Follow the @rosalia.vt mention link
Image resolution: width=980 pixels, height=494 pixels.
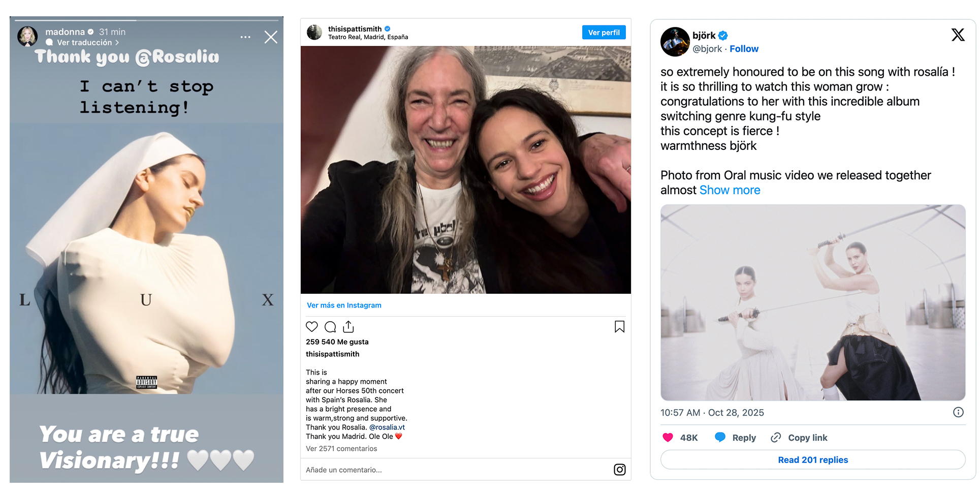(387, 427)
